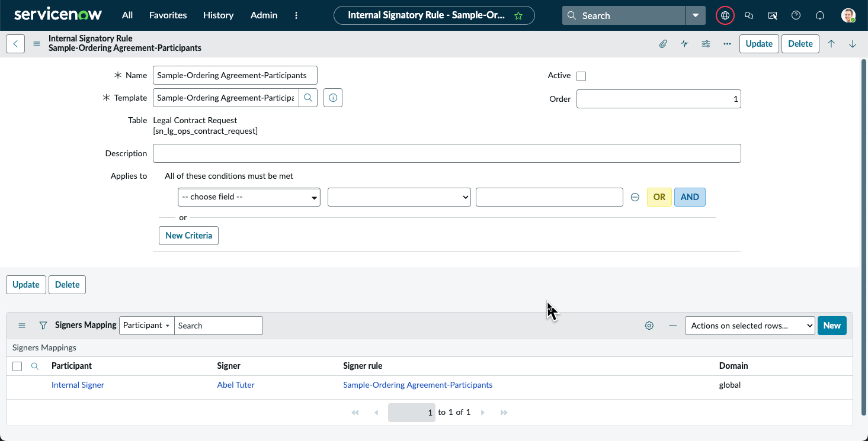Screen dimensions: 868x441
Task: Toggle the list filter funnel icon
Action: tap(43, 326)
